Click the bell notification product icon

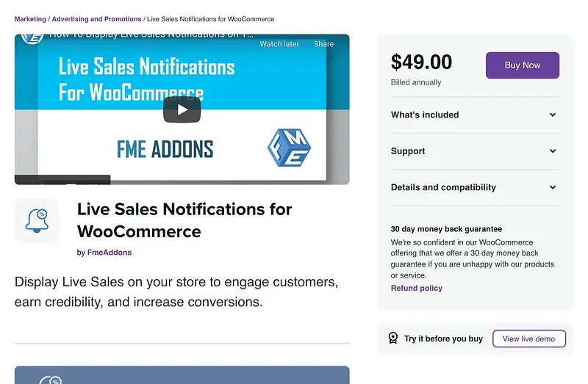pyautogui.click(x=37, y=220)
